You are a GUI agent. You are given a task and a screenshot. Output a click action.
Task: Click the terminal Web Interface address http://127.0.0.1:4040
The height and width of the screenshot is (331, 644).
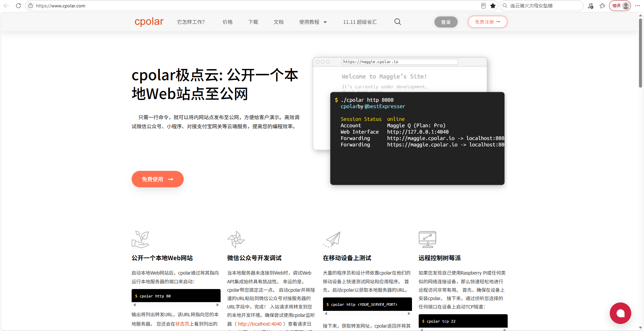[418, 132]
